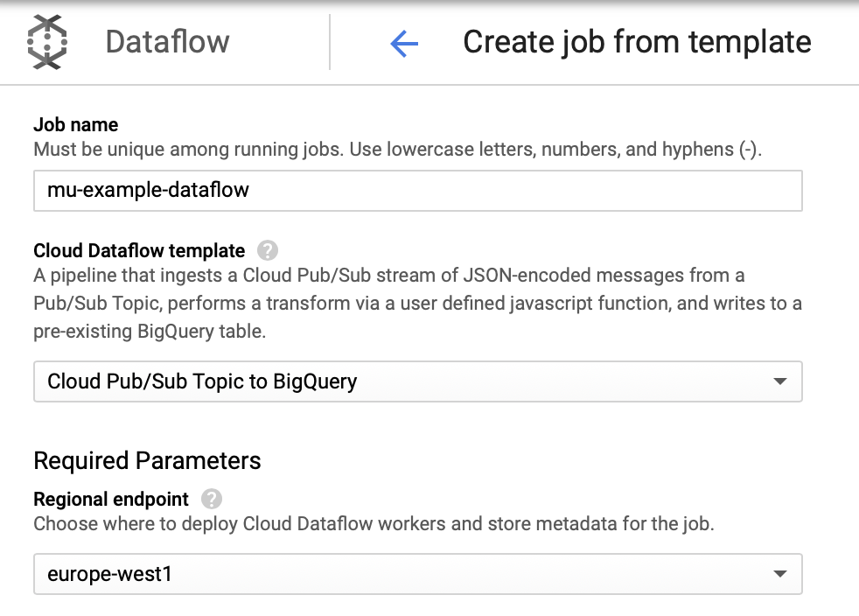Click the "Regional endpoint" label

pyautogui.click(x=111, y=500)
